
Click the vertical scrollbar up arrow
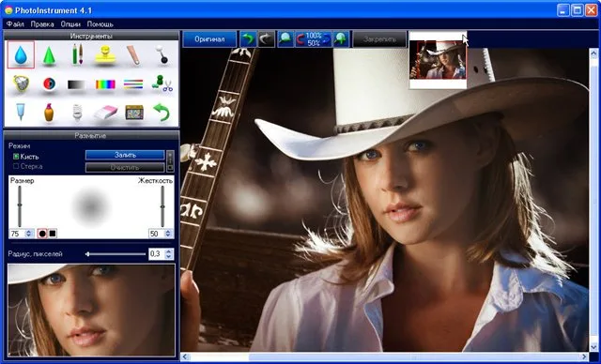pos(594,53)
